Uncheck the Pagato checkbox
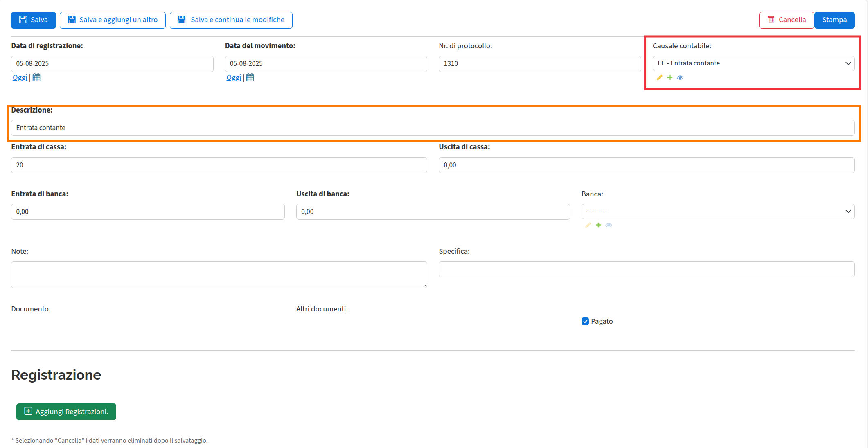This screenshot has height=448, width=868. pos(585,321)
